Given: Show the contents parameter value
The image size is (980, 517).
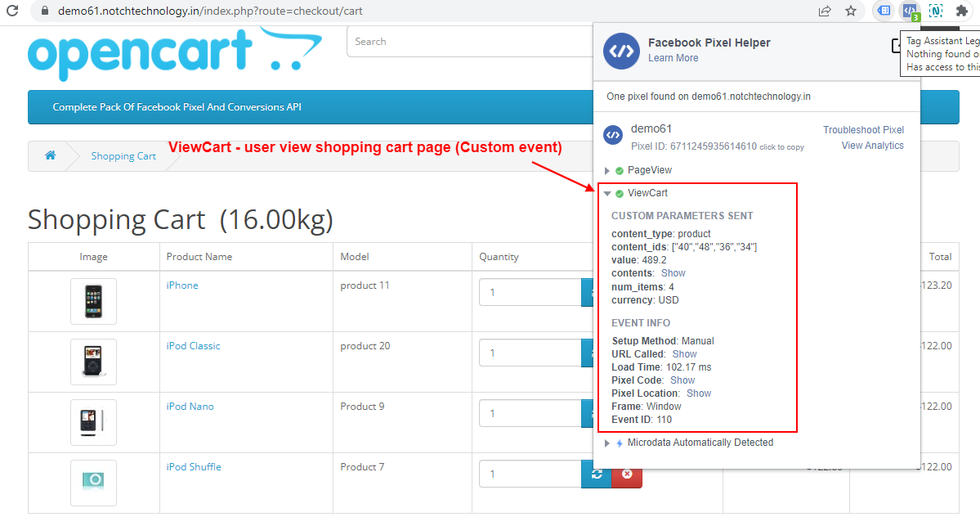Looking at the screenshot, I should click(673, 273).
